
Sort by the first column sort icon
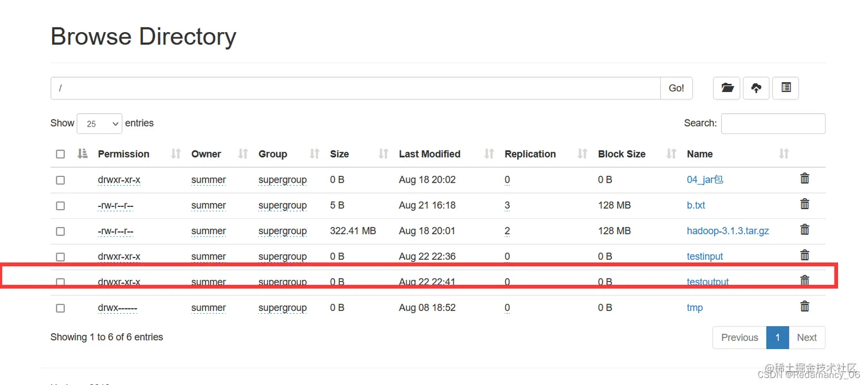(x=83, y=153)
